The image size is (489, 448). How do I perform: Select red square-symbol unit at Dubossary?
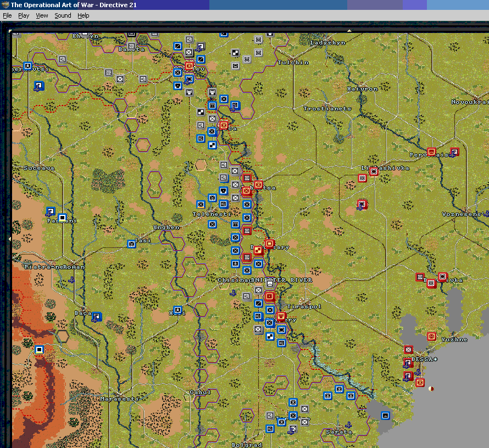(x=269, y=244)
